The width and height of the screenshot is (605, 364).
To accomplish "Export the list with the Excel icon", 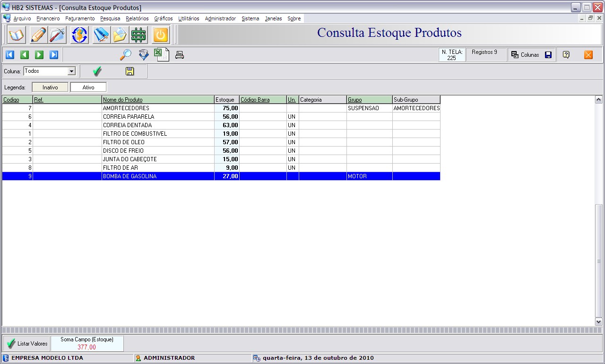I will pos(161,55).
